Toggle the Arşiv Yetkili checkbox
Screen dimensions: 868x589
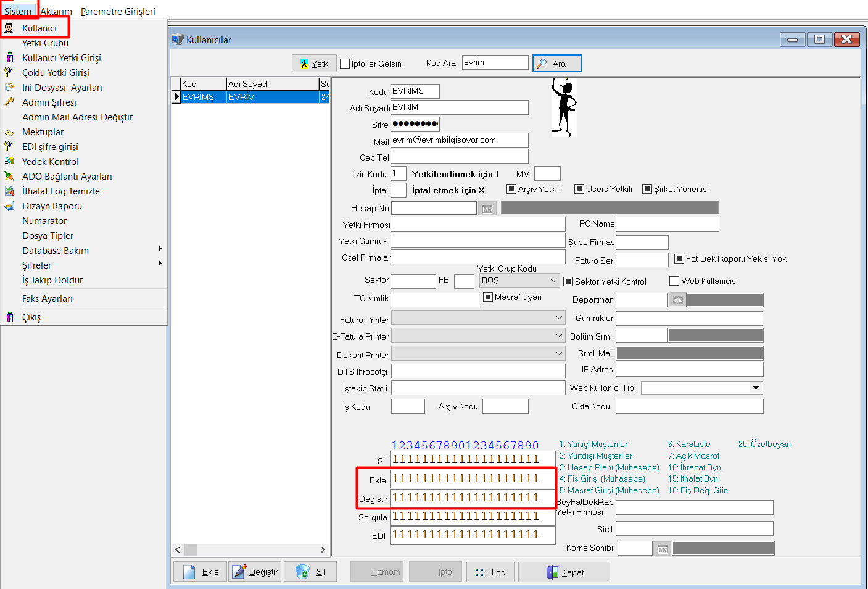click(511, 189)
